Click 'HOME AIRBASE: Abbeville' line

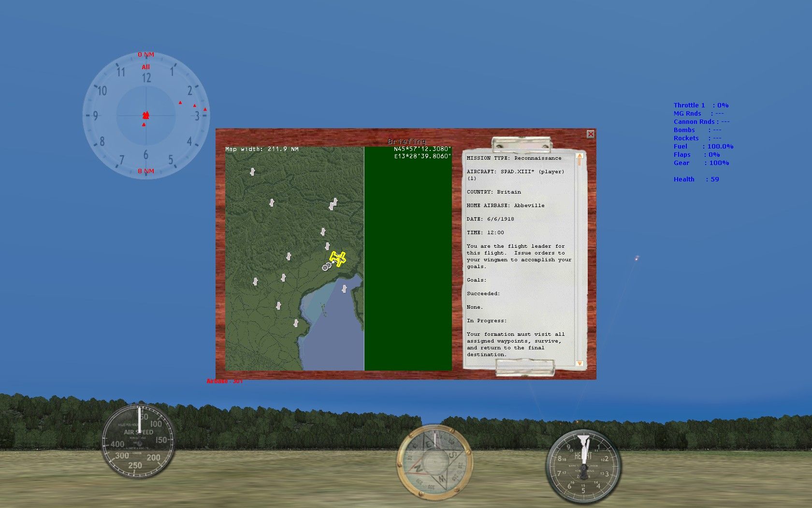(x=505, y=206)
